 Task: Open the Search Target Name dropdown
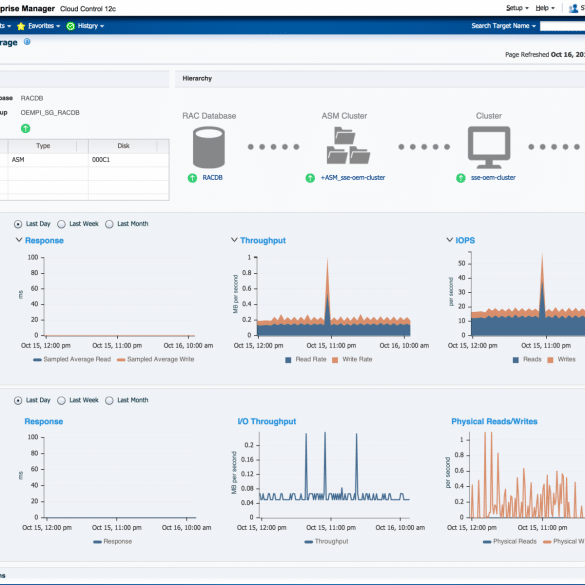click(x=503, y=26)
